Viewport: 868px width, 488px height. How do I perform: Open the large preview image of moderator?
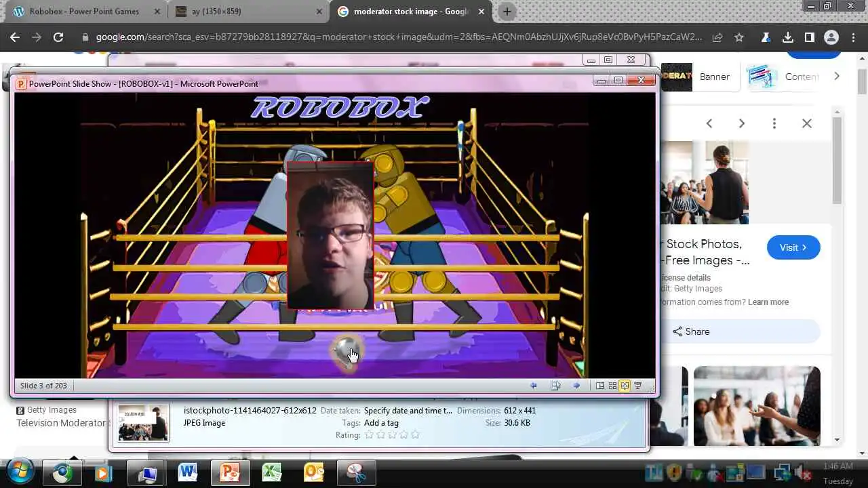(x=705, y=182)
